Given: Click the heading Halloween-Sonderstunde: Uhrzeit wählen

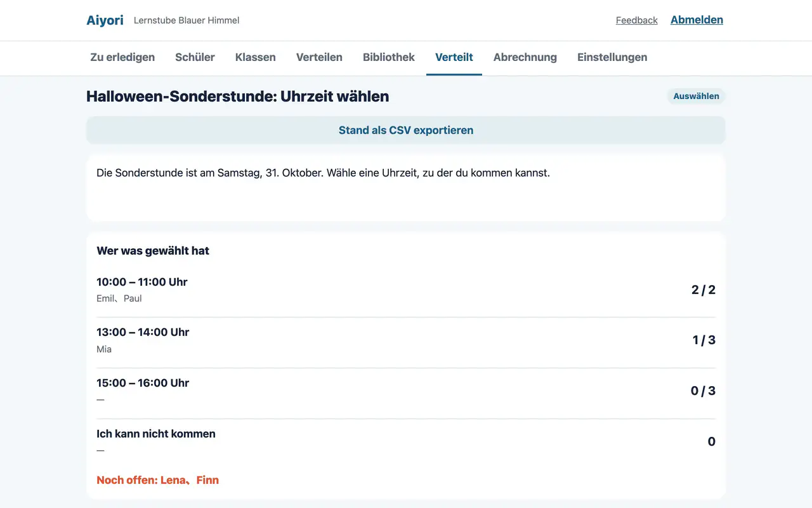Looking at the screenshot, I should pos(238,97).
